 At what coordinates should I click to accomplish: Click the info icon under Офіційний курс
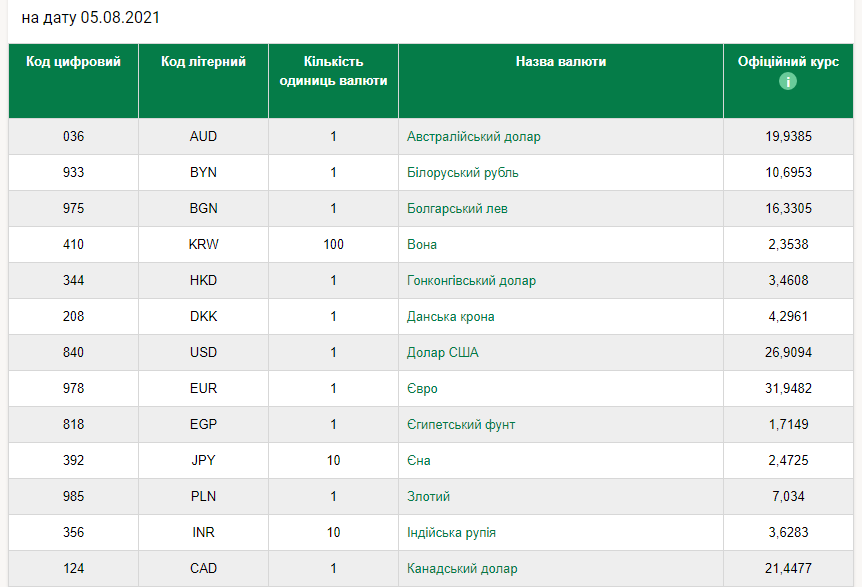(788, 81)
